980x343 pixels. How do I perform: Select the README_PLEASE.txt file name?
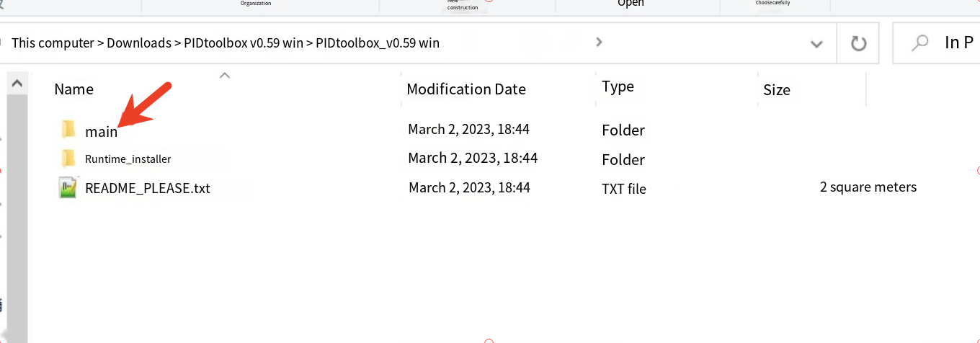(148, 189)
